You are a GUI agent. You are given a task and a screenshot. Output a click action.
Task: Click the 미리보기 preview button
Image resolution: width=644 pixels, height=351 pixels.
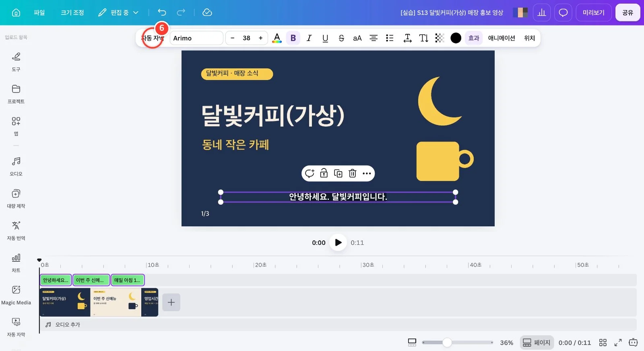(x=594, y=12)
